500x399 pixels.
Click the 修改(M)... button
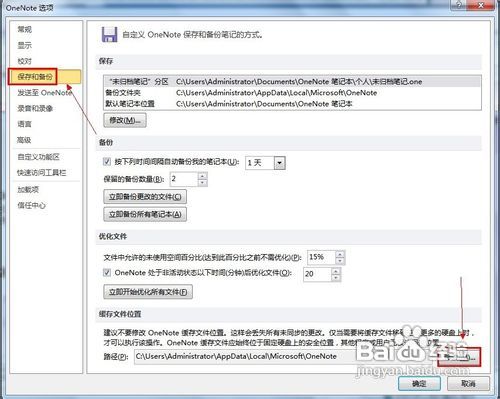click(125, 120)
